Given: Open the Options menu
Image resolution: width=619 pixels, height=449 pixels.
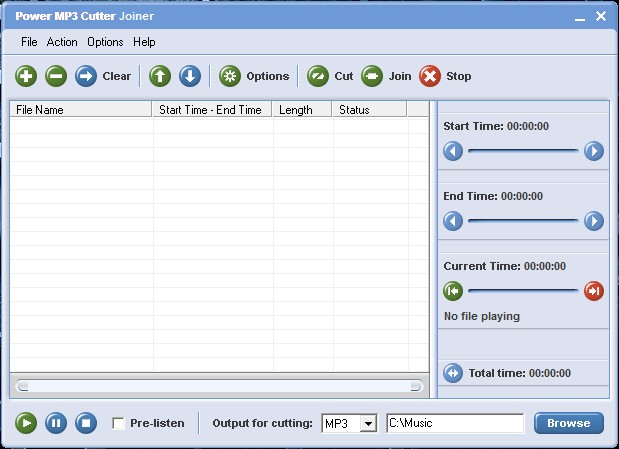Looking at the screenshot, I should pyautogui.click(x=105, y=42).
